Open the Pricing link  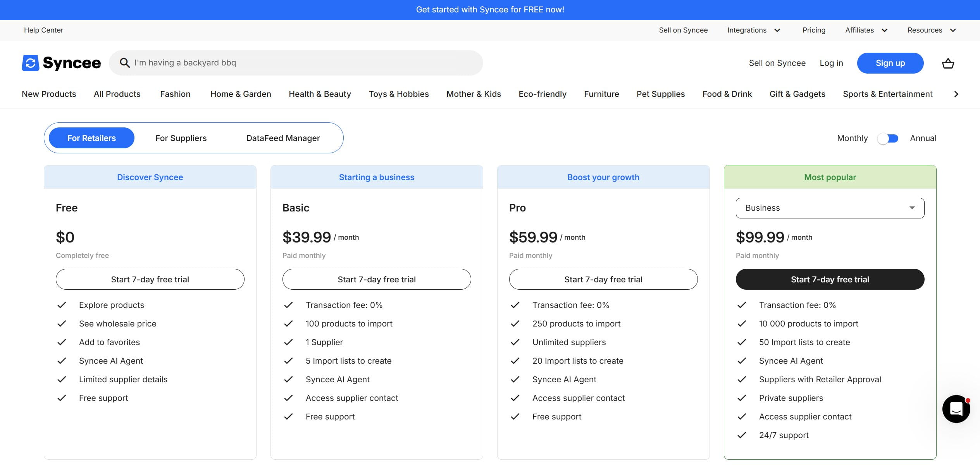[814, 30]
